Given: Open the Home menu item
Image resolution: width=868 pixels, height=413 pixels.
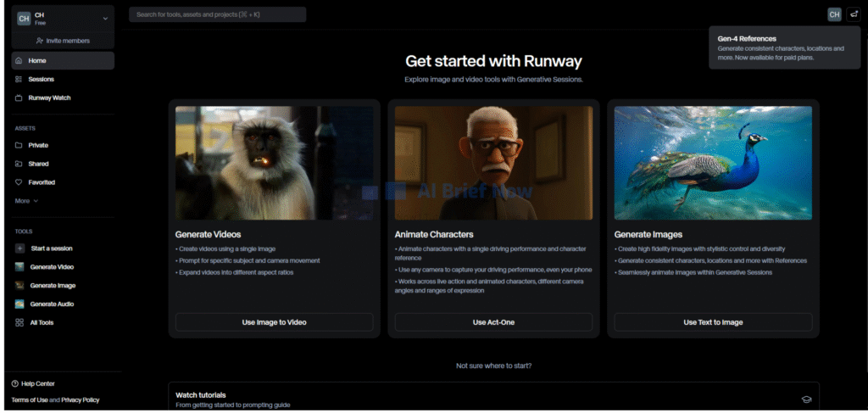Looking at the screenshot, I should pos(63,61).
